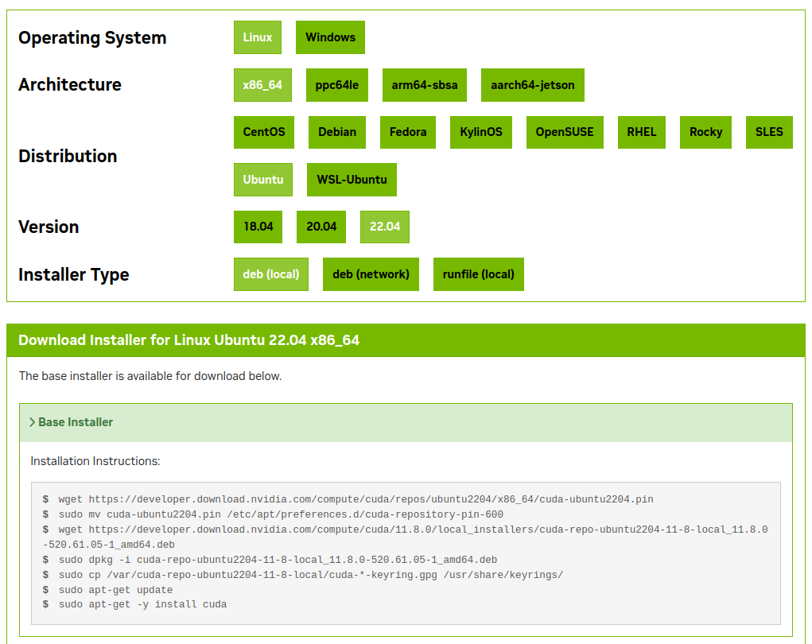The image size is (812, 644).
Task: Choose aarch64-jetson architecture
Action: tap(532, 85)
